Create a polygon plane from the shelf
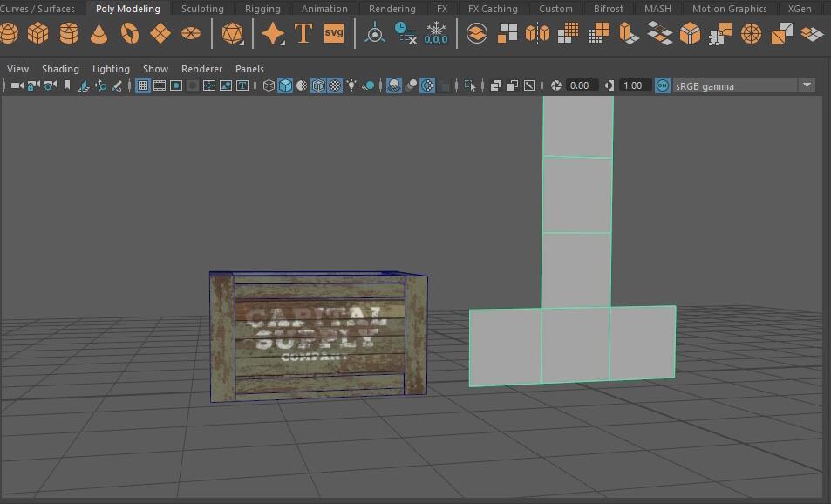831x504 pixels. [x=160, y=33]
